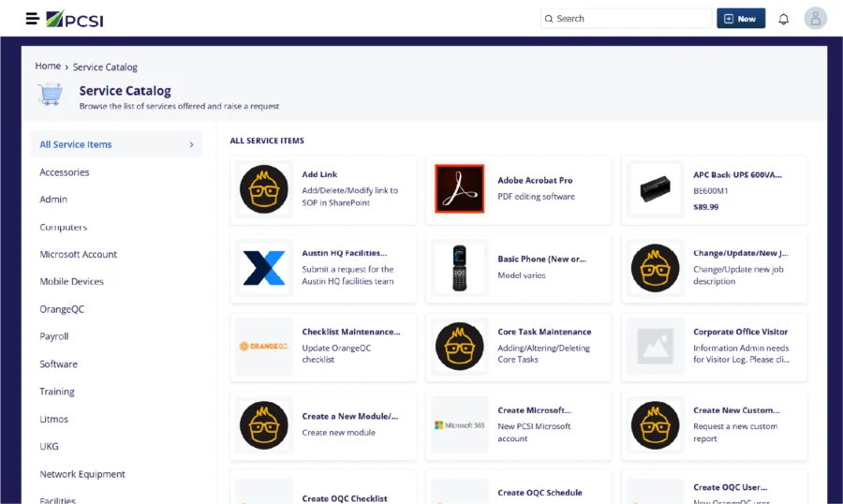843x504 pixels.
Task: Click the Core Task Maintenance mascot icon
Action: point(459,347)
